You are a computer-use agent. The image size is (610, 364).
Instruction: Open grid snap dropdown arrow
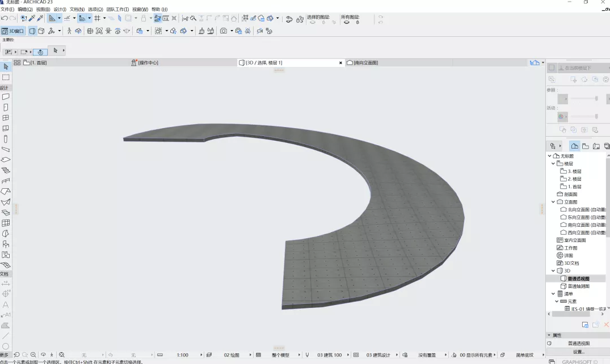pyautogui.click(x=104, y=18)
